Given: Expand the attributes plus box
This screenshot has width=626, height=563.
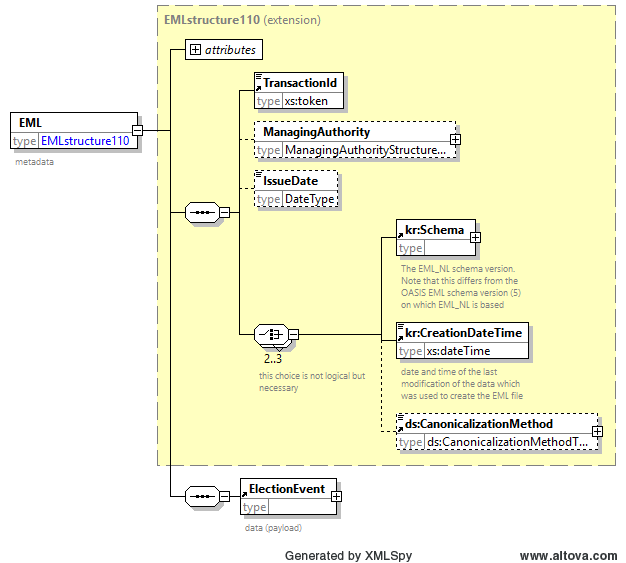Looking at the screenshot, I should (195, 50).
